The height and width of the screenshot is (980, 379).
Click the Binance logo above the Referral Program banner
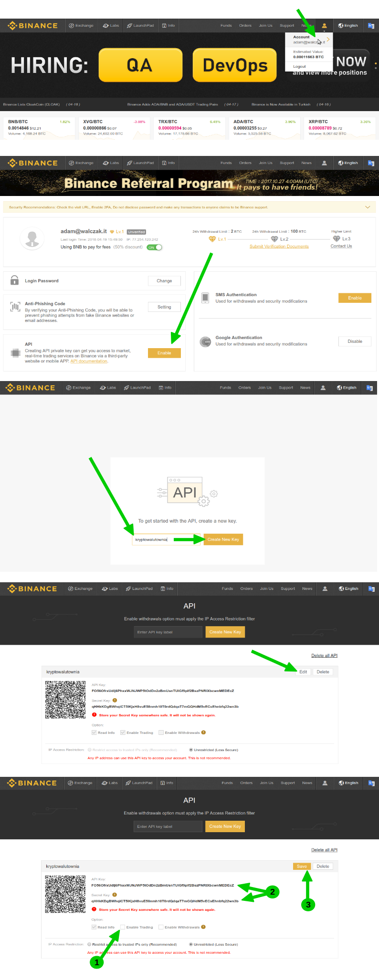[x=32, y=163]
